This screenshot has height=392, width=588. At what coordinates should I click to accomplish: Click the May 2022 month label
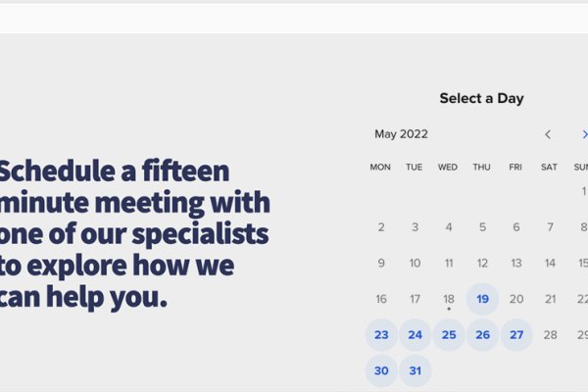coord(401,134)
